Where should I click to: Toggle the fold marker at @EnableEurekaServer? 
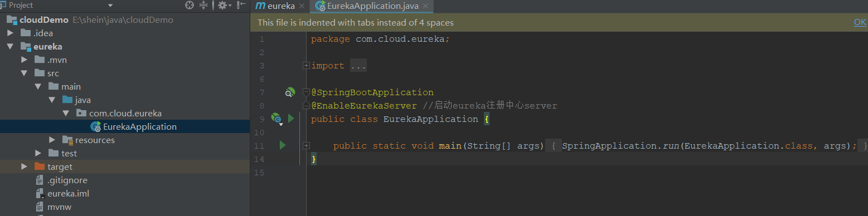pyautogui.click(x=306, y=105)
